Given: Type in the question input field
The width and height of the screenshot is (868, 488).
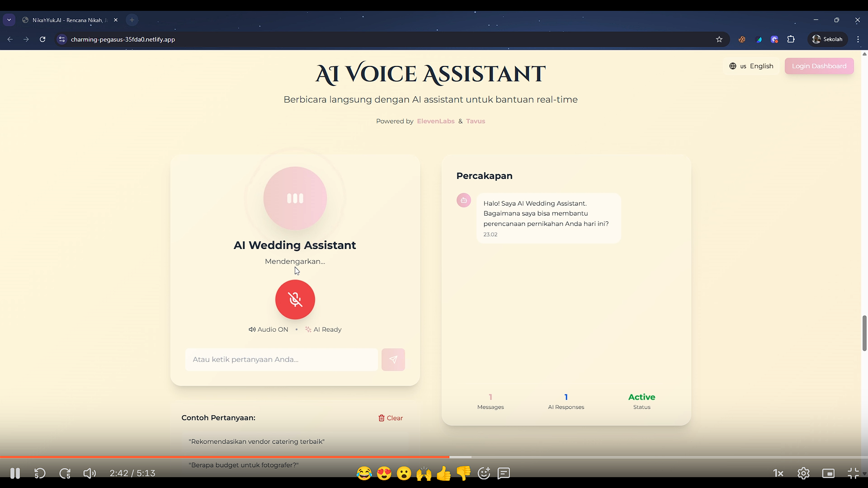Looking at the screenshot, I should pyautogui.click(x=281, y=360).
